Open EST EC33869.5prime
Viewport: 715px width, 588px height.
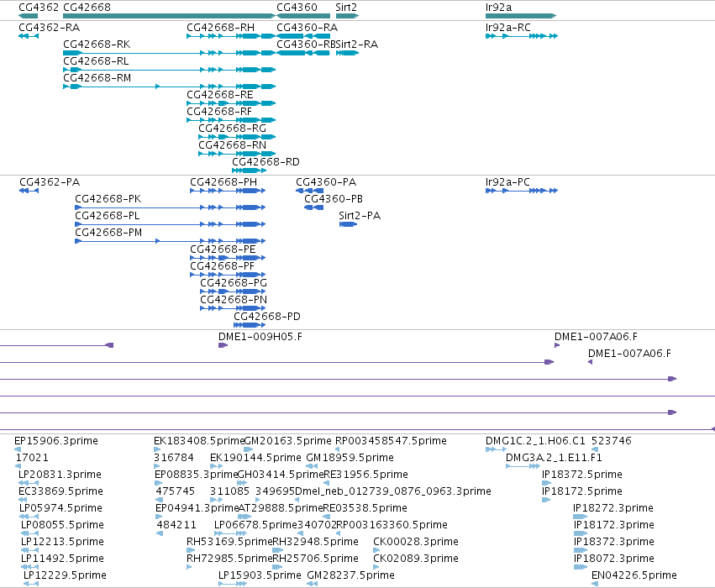click(60, 492)
